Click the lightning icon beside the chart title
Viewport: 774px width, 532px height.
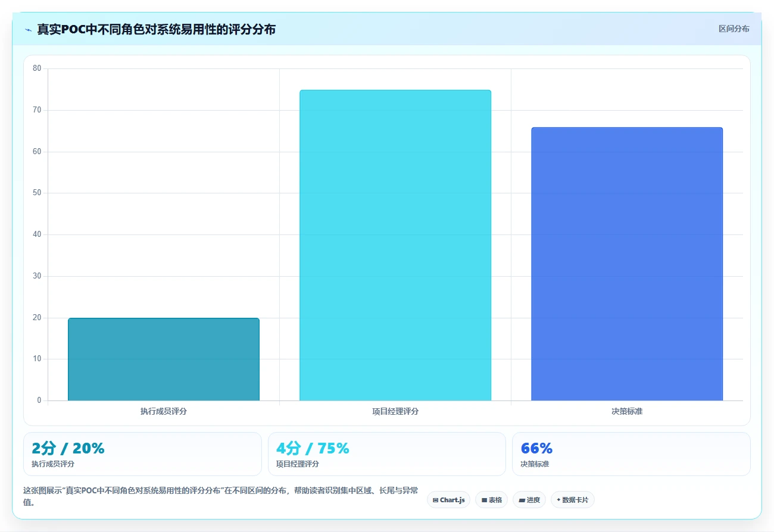tap(28, 30)
